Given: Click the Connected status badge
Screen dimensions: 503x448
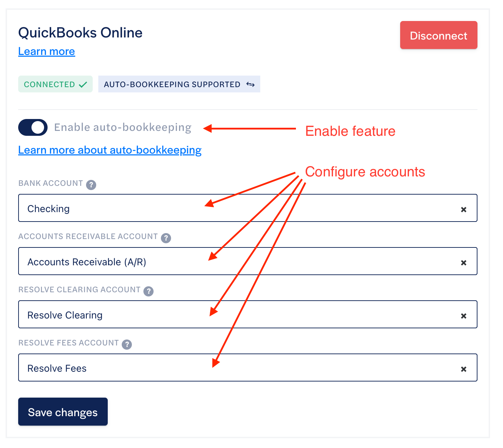Looking at the screenshot, I should pos(55,84).
